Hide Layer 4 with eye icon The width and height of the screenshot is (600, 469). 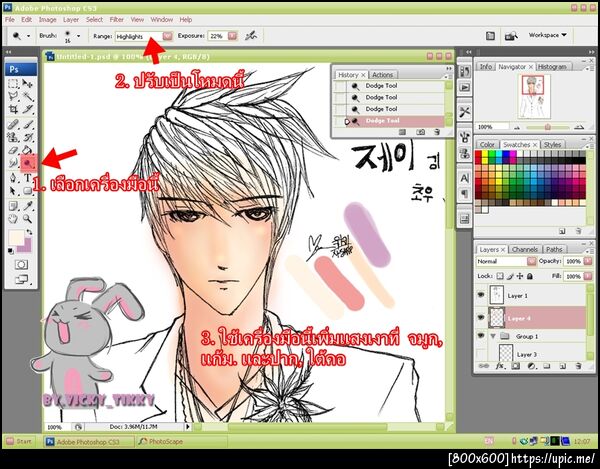click(481, 318)
